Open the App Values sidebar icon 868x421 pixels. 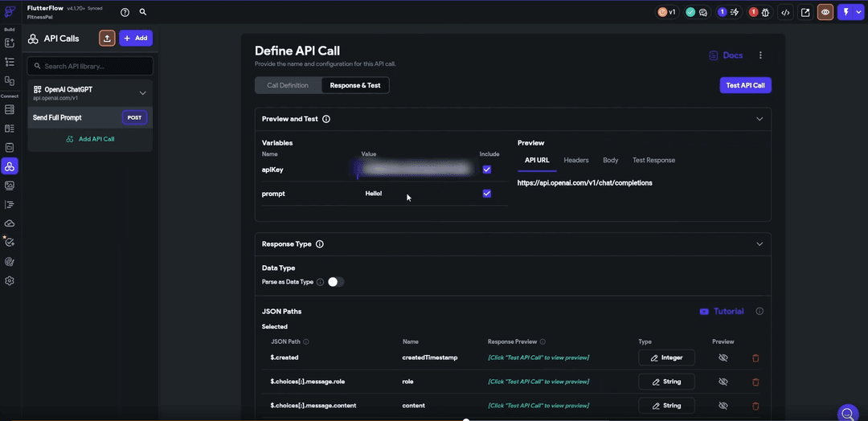point(10,148)
